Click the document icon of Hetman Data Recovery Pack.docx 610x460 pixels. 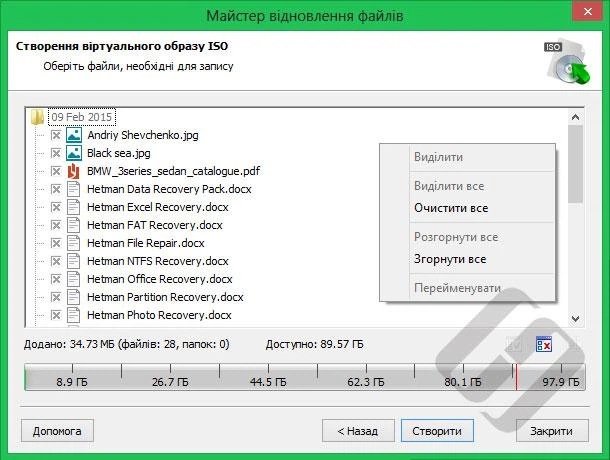tap(74, 189)
